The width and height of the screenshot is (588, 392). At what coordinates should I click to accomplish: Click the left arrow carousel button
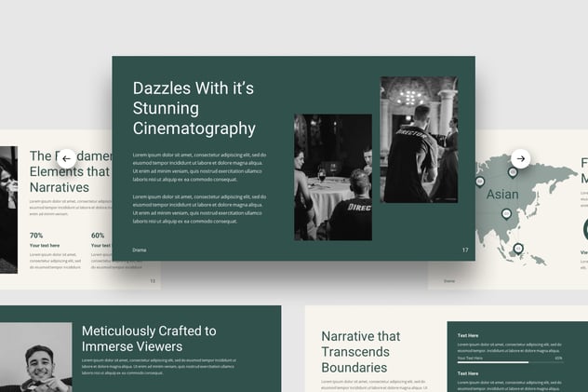(66, 158)
